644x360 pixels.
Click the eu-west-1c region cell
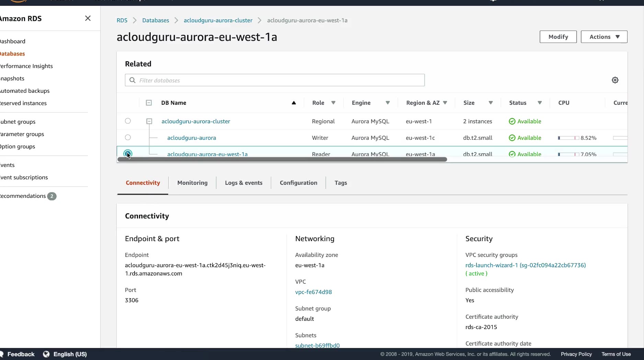(420, 138)
